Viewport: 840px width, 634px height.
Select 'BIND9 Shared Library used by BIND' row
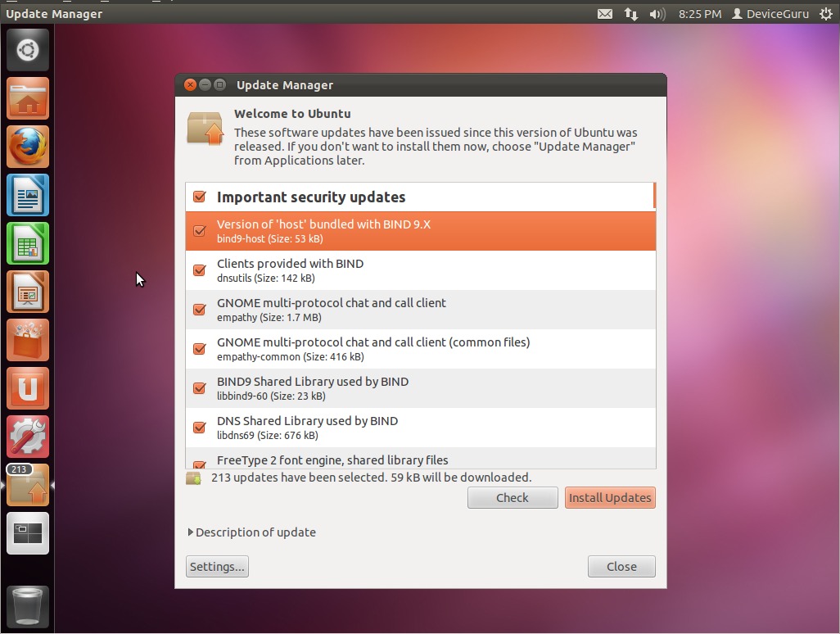[421, 388]
